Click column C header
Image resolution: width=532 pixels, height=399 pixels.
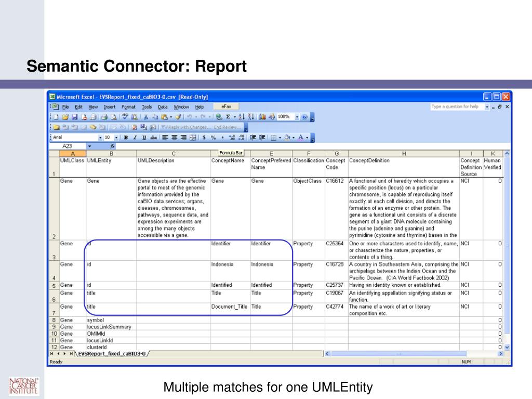(174, 154)
